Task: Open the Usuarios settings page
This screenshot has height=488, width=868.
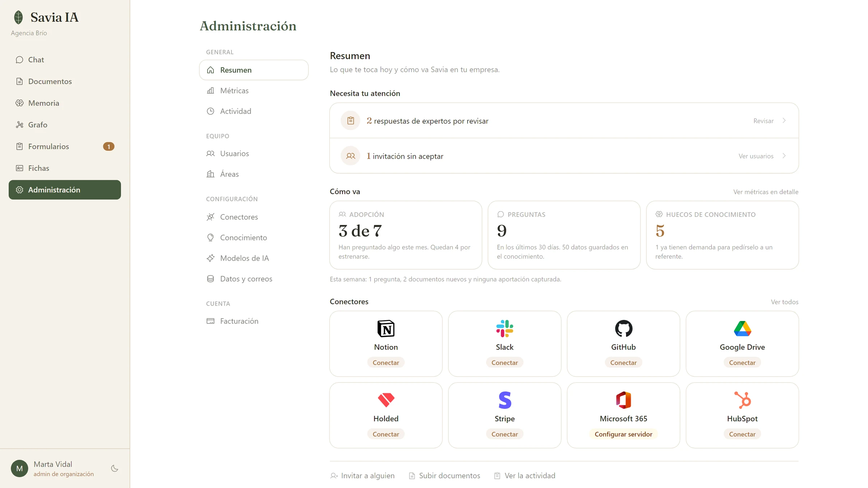Action: point(254,154)
